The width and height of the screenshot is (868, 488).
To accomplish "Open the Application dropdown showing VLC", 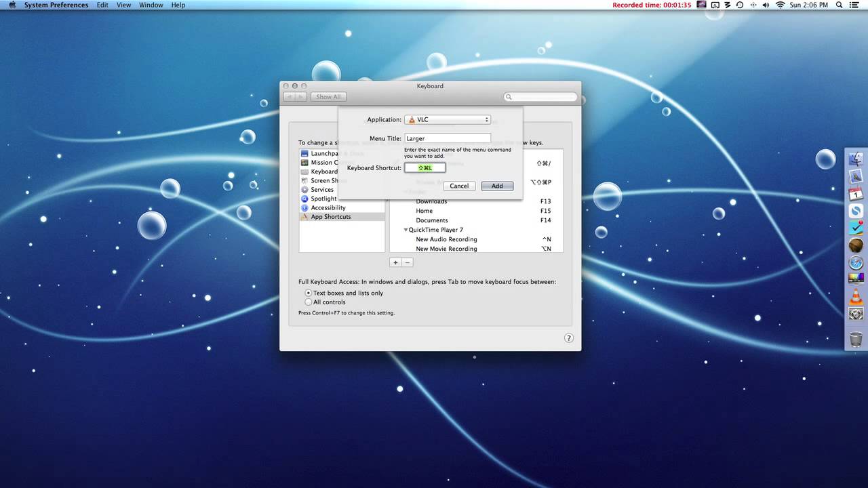I will pos(448,119).
